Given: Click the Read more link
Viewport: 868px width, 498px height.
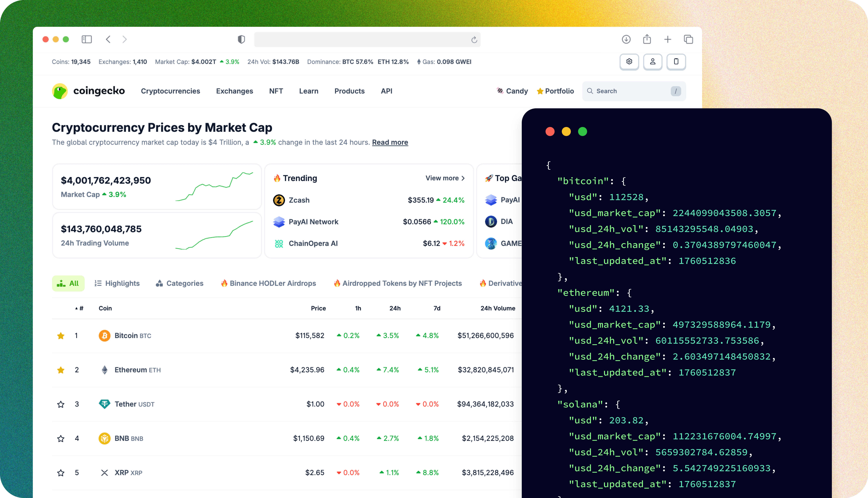Looking at the screenshot, I should pos(390,142).
